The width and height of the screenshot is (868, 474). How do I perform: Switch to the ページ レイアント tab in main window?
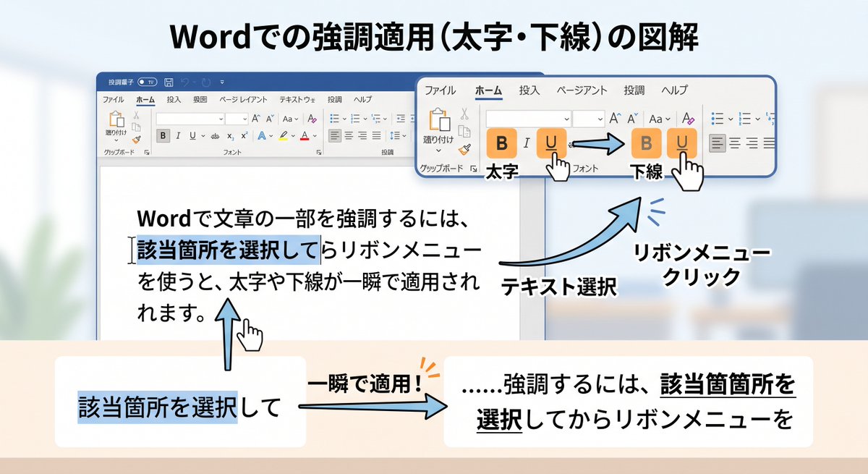click(243, 100)
